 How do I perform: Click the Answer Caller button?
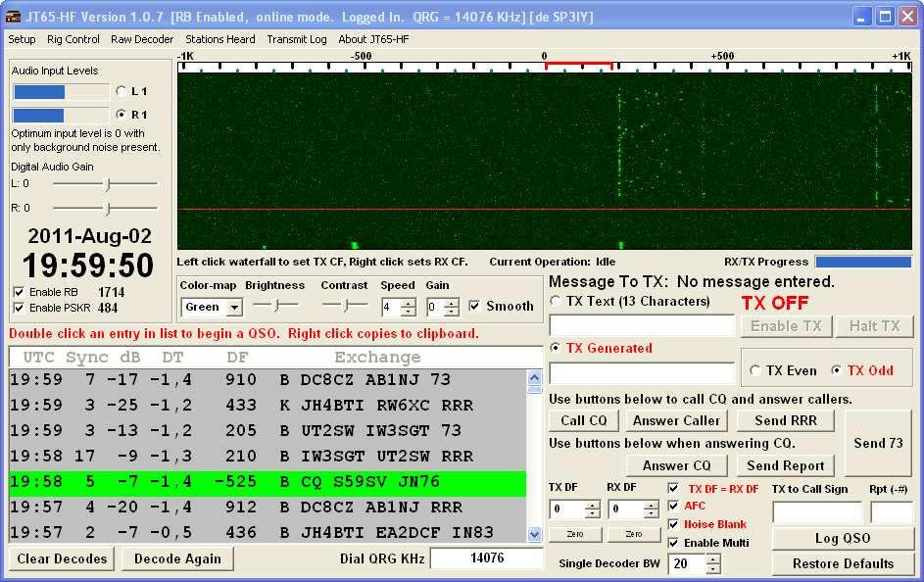point(676,420)
